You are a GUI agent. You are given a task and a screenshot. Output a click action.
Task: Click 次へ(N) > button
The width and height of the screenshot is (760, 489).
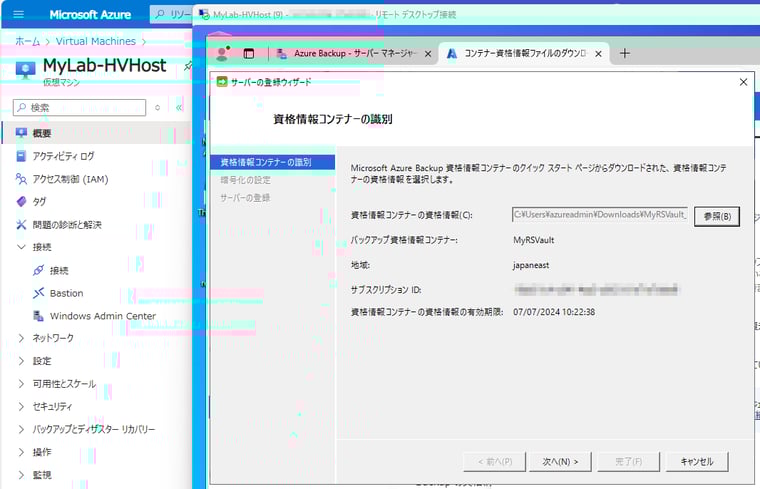click(560, 462)
